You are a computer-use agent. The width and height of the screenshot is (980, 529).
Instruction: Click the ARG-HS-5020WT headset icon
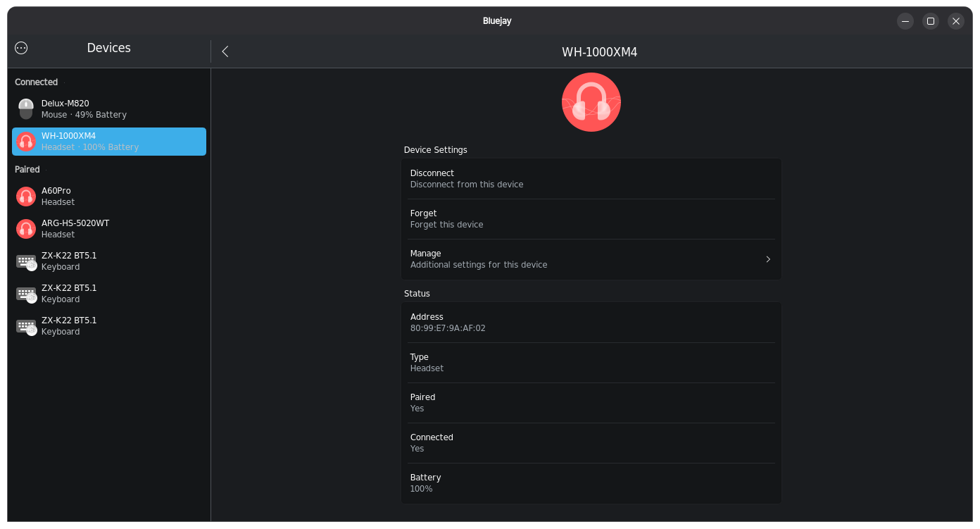coord(26,229)
